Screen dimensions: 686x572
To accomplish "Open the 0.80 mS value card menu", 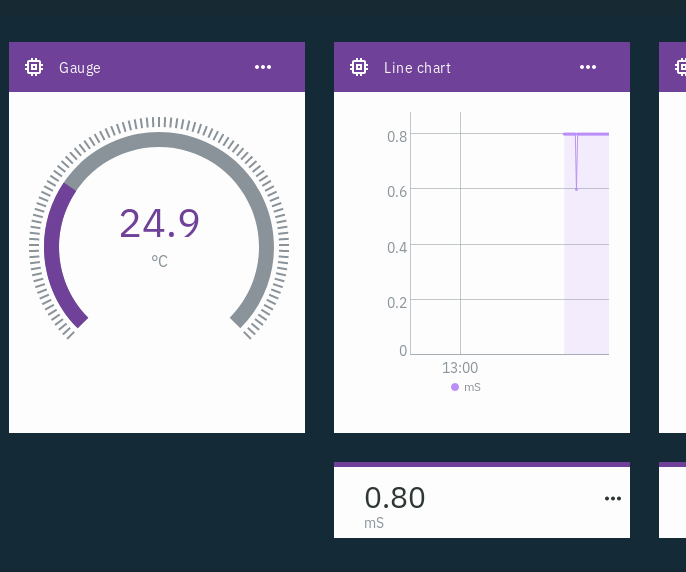I will pyautogui.click(x=612, y=498).
